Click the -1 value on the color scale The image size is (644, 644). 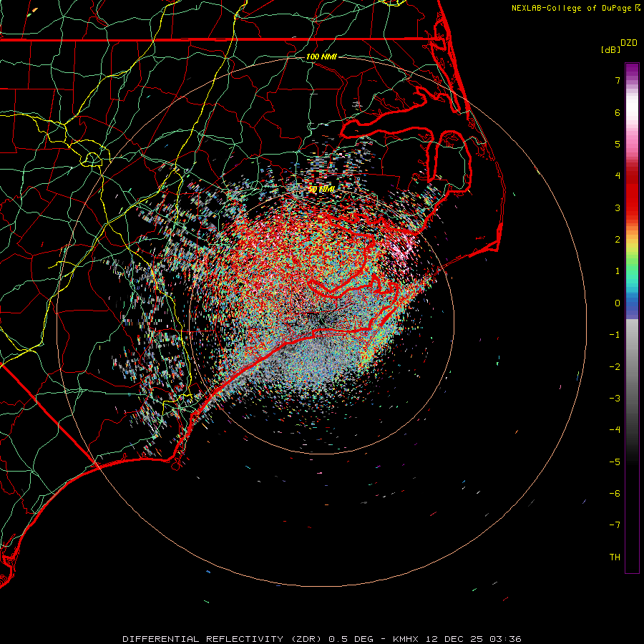pyautogui.click(x=615, y=335)
